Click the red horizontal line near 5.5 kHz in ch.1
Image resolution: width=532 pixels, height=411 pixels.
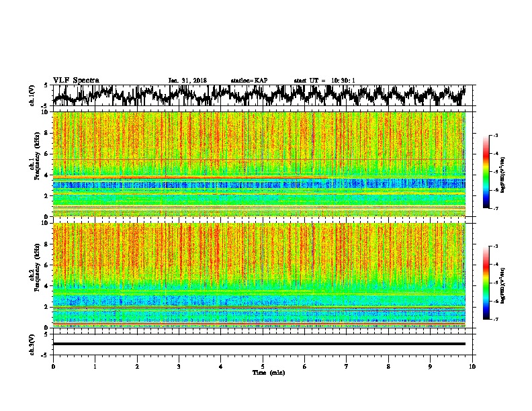point(259,159)
